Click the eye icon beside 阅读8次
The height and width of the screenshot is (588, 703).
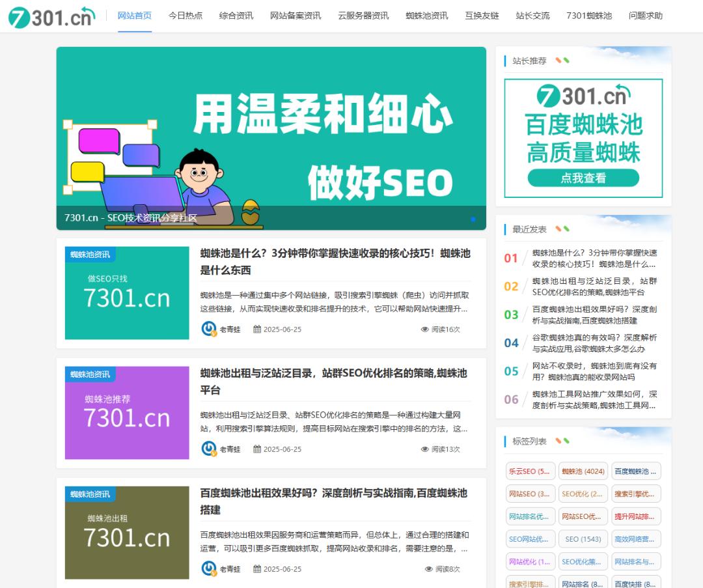(x=428, y=568)
